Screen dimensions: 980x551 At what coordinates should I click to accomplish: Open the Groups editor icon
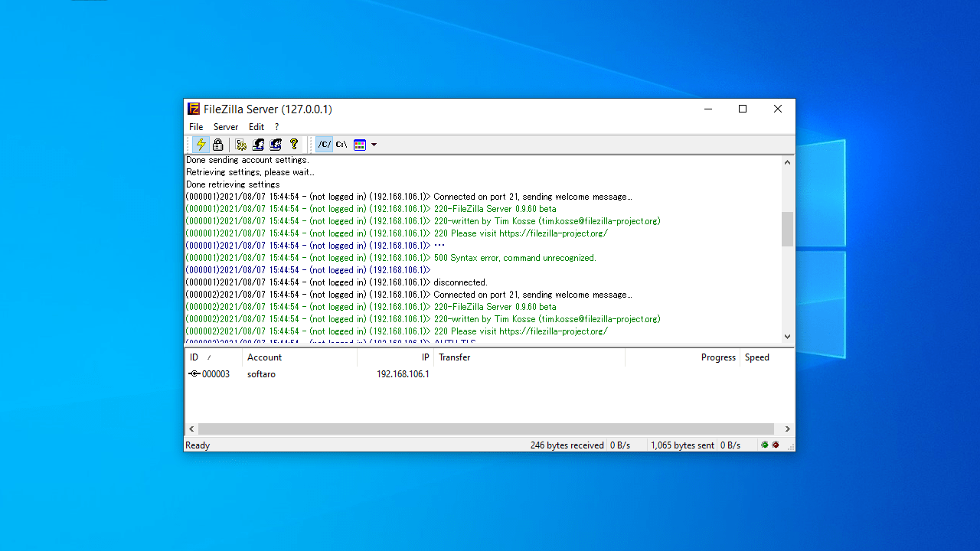(x=276, y=144)
